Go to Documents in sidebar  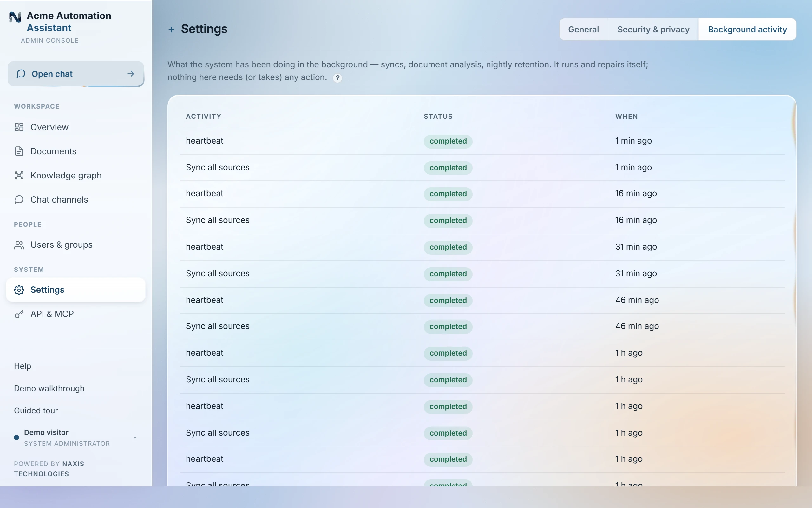[75, 151]
